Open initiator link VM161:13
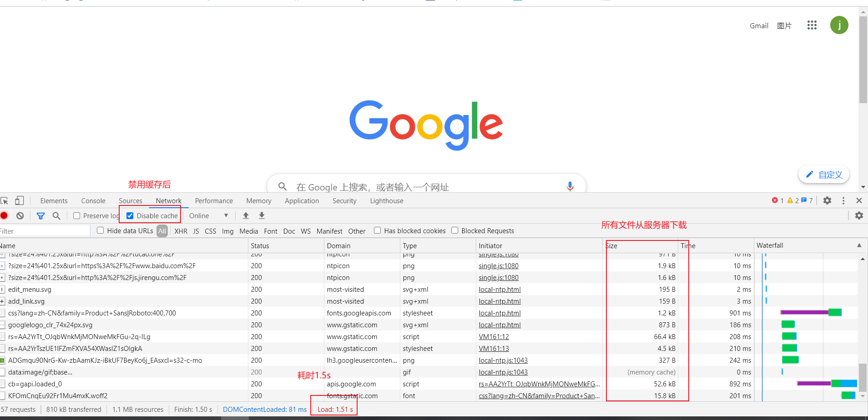868x420 pixels. pos(494,349)
